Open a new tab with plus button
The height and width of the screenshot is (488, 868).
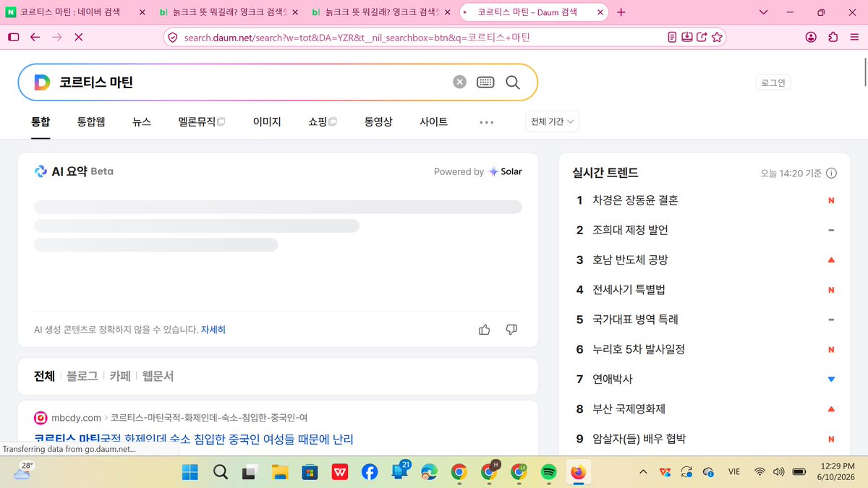click(621, 12)
